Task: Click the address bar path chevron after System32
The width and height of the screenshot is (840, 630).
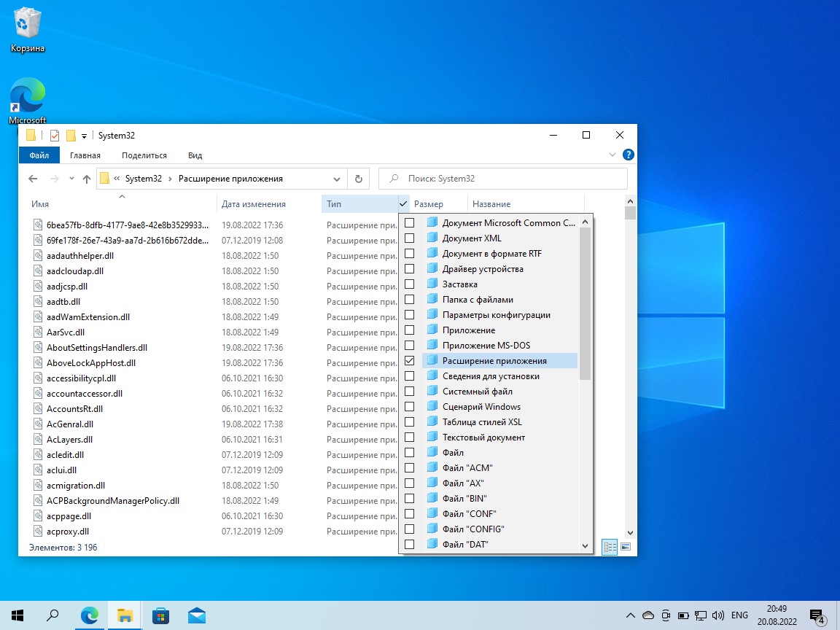Action: [x=171, y=179]
